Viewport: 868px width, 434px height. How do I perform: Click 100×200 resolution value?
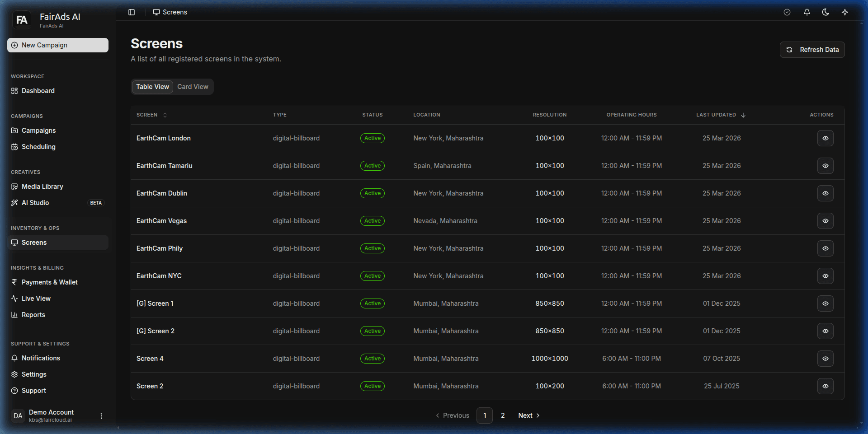[x=550, y=386]
